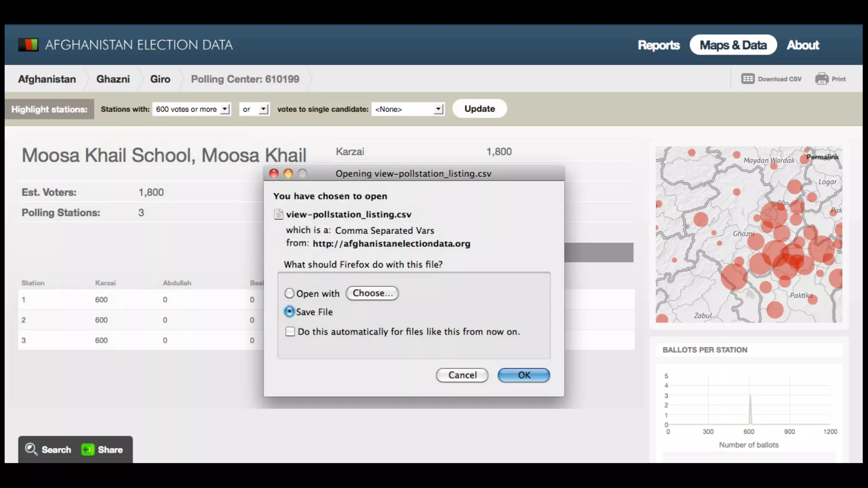Click the yellow minimize dialog button
Viewport: 868px width, 488px height.
click(288, 173)
